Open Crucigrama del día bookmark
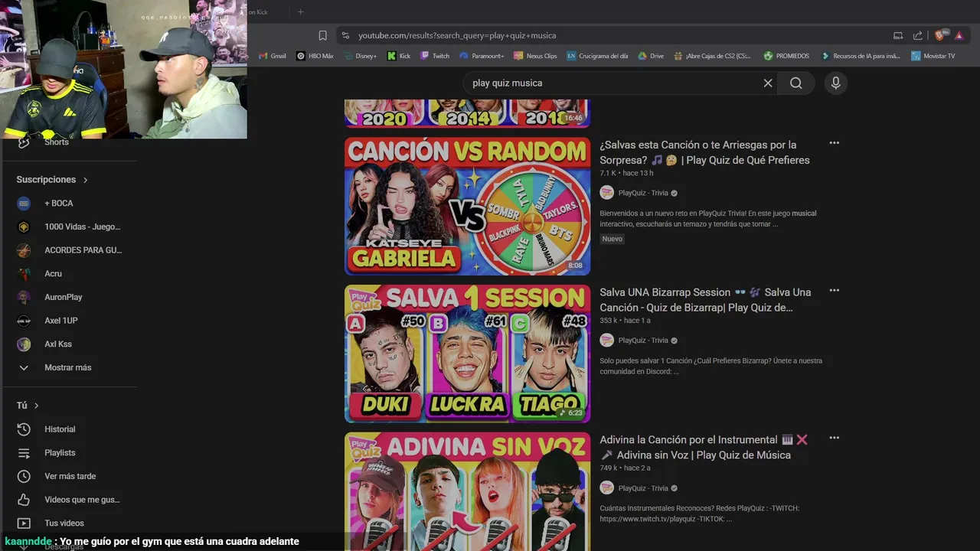Viewport: 980px width, 551px height. (597, 56)
